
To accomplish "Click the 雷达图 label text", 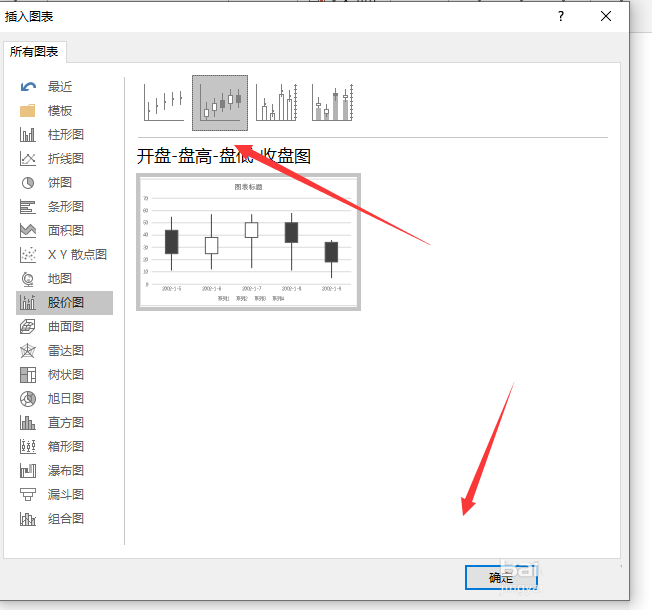I will [66, 351].
